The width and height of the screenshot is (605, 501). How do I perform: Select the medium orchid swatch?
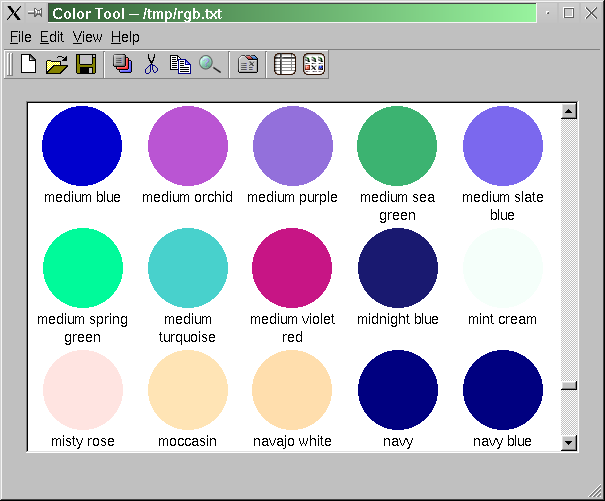pyautogui.click(x=188, y=146)
